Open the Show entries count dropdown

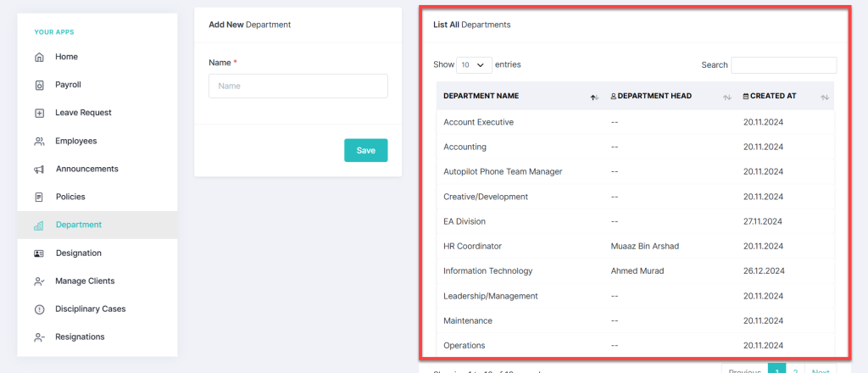(x=474, y=64)
